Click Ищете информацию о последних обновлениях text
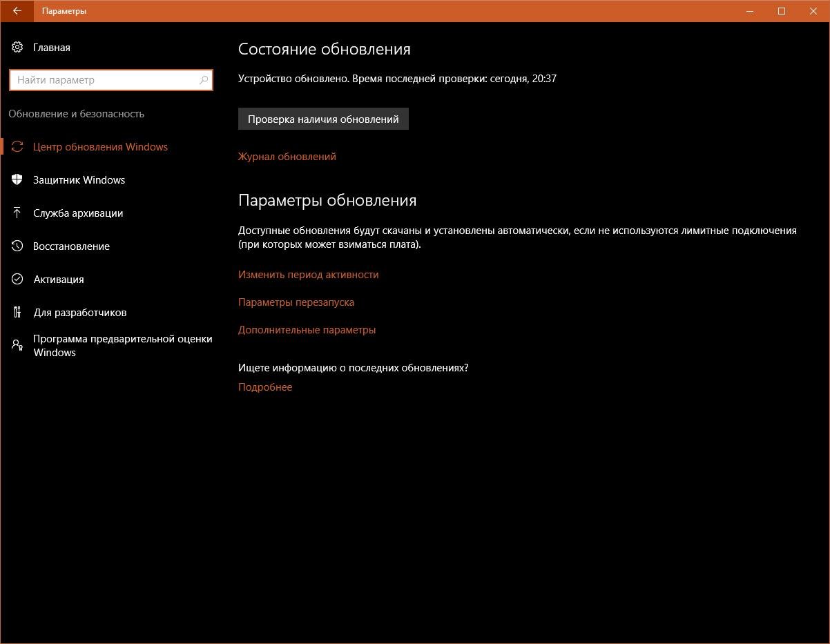 354,368
